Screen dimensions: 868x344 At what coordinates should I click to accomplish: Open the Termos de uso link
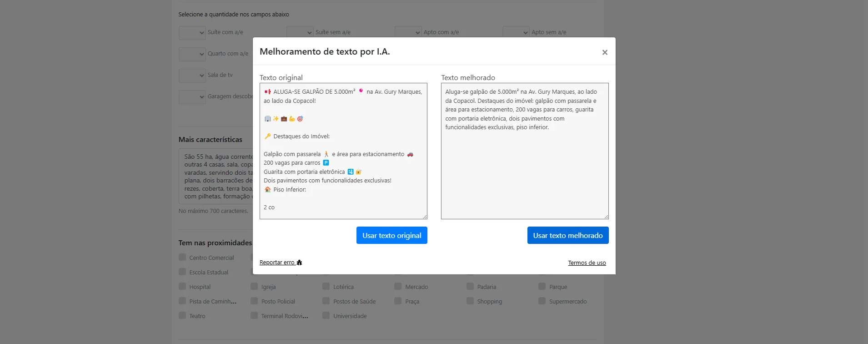pyautogui.click(x=587, y=263)
